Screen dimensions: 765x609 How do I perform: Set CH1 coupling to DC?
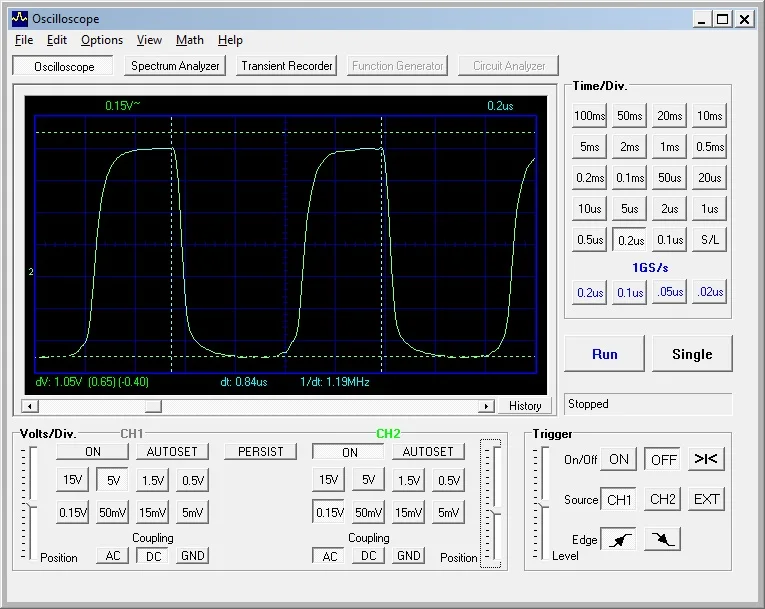[x=152, y=556]
